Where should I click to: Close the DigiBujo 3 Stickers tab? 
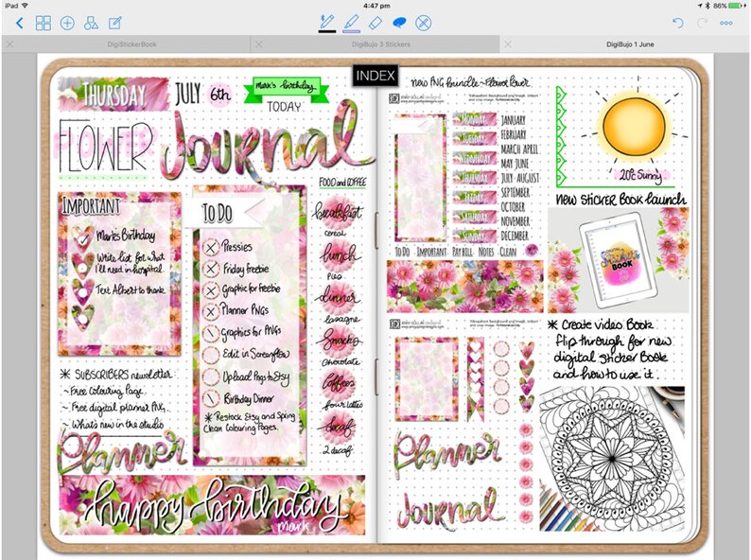pyautogui.click(x=258, y=44)
